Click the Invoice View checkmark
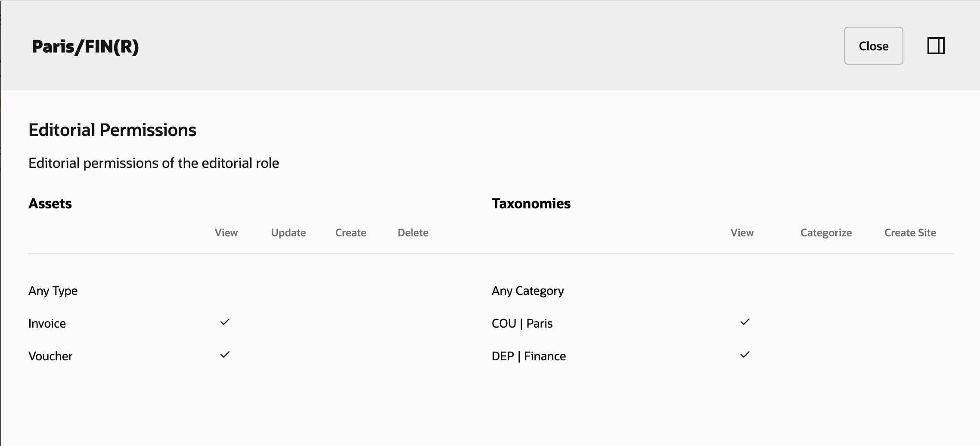This screenshot has height=446, width=980. tap(225, 322)
